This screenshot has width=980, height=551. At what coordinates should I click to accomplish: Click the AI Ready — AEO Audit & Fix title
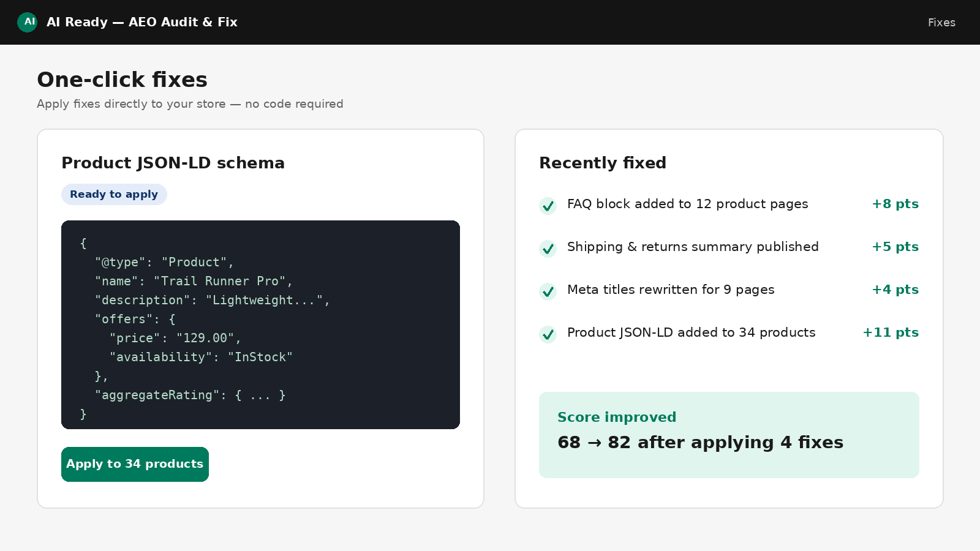tap(142, 22)
